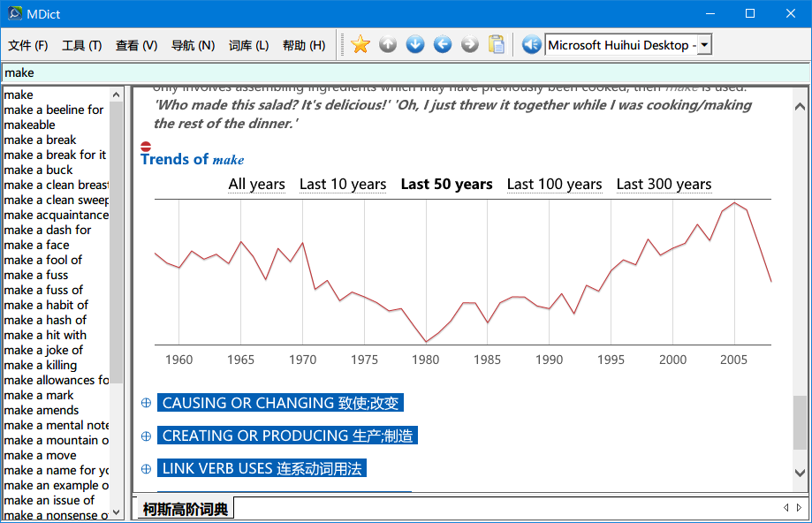Navigate back with left arrow button
Image resolution: width=812 pixels, height=523 pixels.
tap(443, 45)
